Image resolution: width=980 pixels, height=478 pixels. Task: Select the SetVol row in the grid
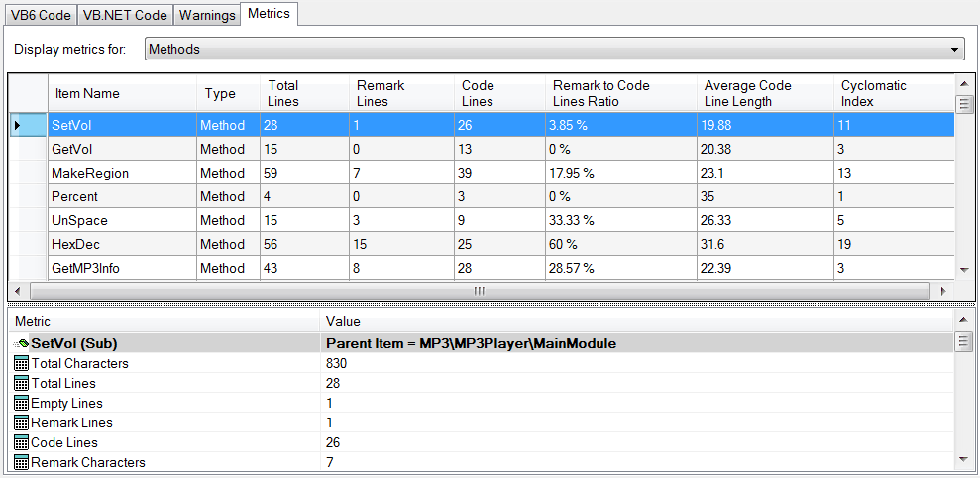(x=482, y=125)
